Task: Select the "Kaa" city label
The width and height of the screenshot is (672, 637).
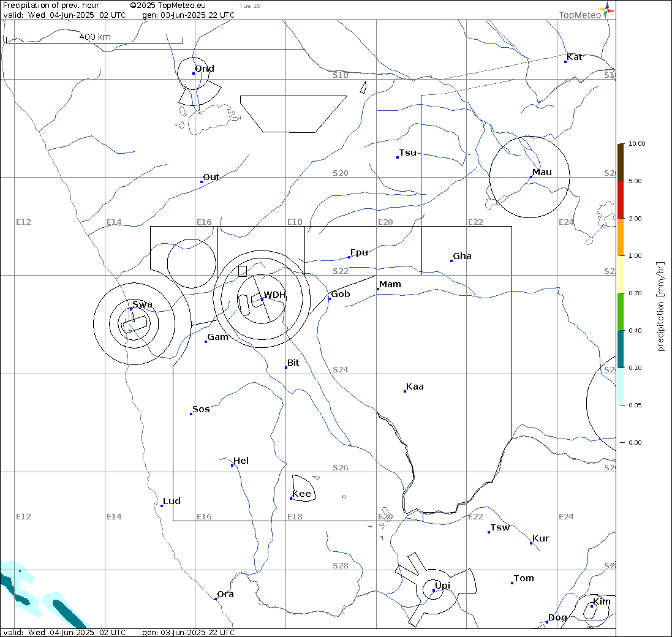Action: tap(415, 387)
